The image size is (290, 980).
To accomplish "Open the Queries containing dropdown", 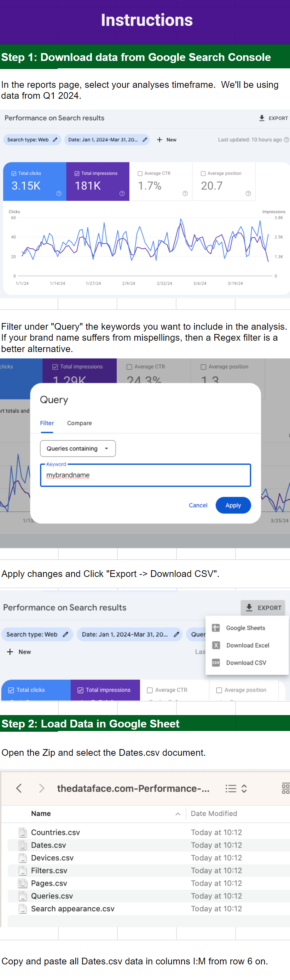I will (78, 448).
